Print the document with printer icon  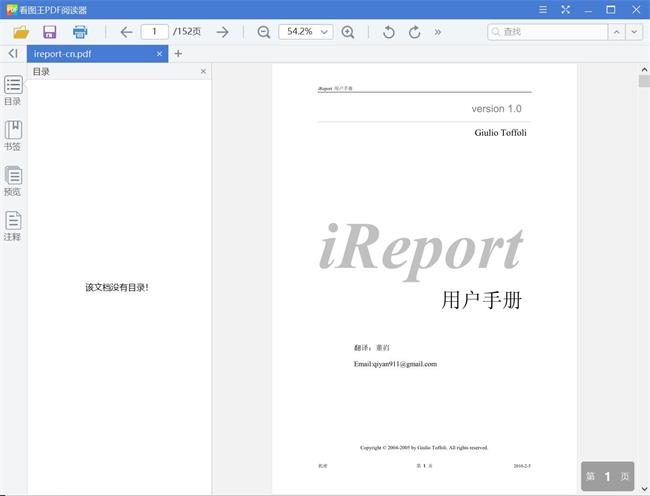click(x=80, y=32)
